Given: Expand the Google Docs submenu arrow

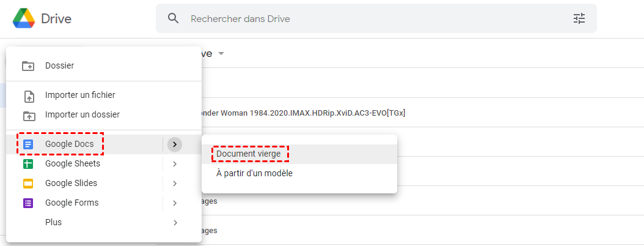Looking at the screenshot, I should click(175, 144).
